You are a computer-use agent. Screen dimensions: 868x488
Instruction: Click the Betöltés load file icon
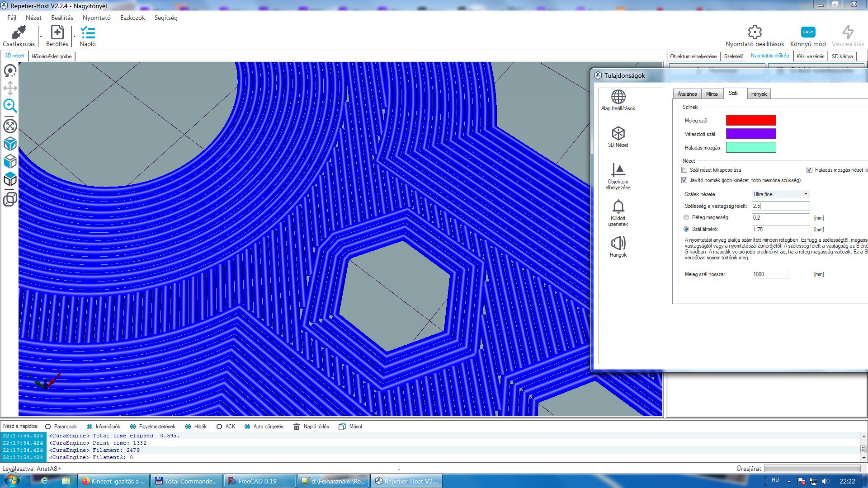click(x=57, y=33)
